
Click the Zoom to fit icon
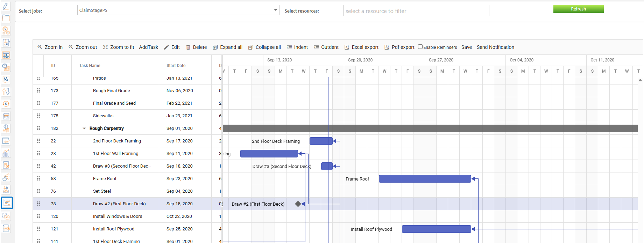pos(105,47)
